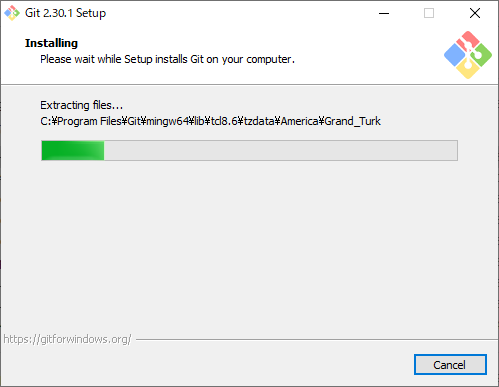Image resolution: width=499 pixels, height=387 pixels.
Task: Click "Grand_Turk" in the extraction path
Action: click(x=352, y=121)
